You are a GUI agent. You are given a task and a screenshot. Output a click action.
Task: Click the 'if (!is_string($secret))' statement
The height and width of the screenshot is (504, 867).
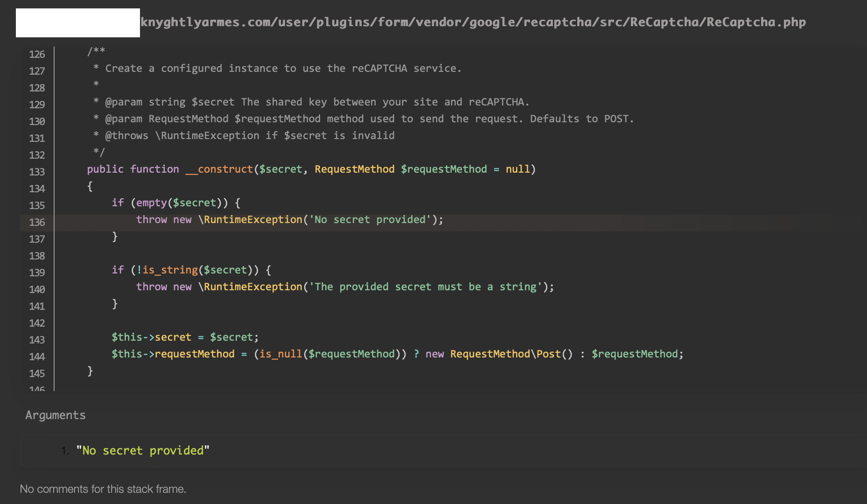[191, 270]
